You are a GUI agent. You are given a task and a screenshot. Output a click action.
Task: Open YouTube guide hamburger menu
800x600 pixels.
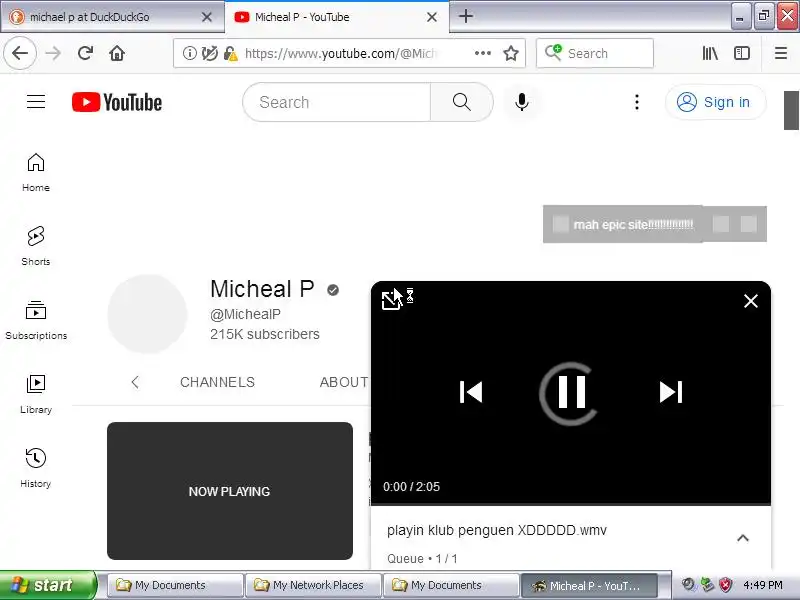(x=36, y=102)
